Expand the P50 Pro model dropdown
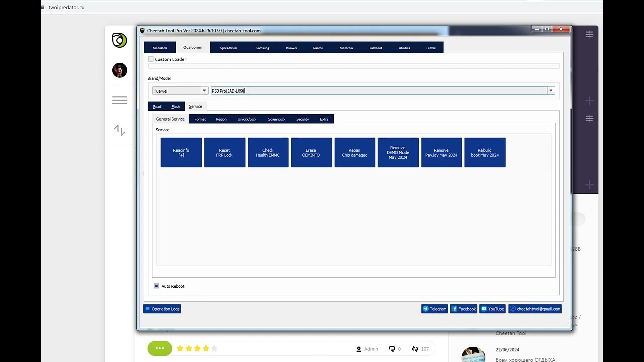Screen dimensions: 644x362 click(x=551, y=90)
